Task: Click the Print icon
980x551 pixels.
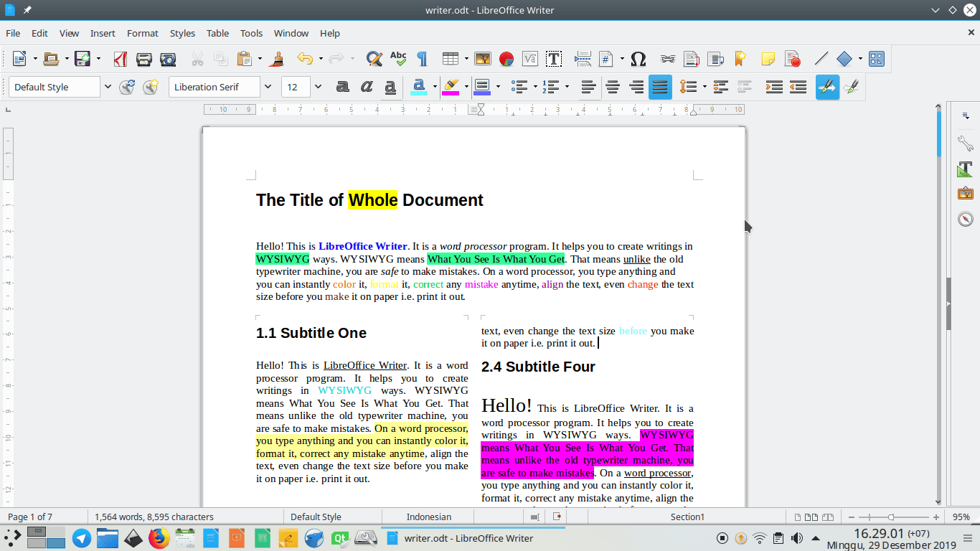Action: tap(144, 59)
